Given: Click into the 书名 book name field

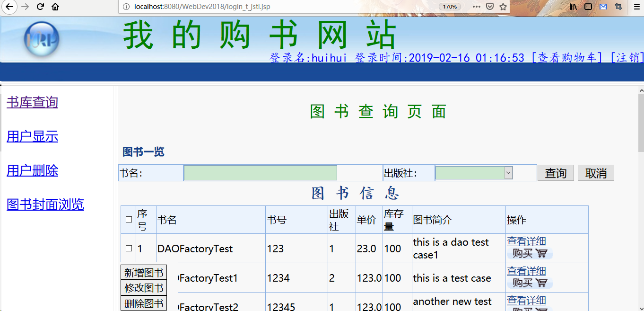Looking at the screenshot, I should (260, 173).
